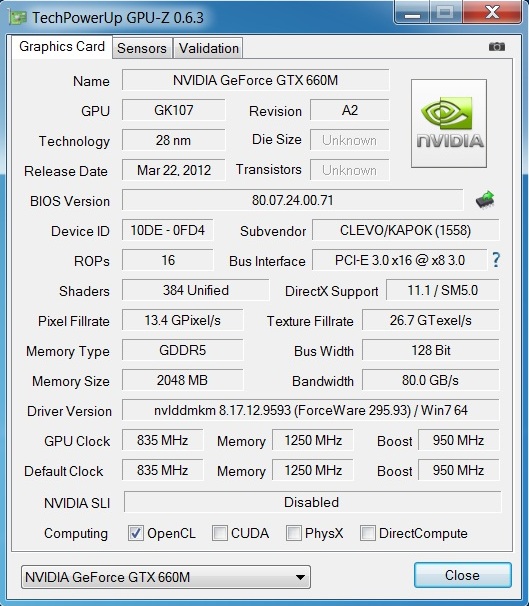
Task: Click the Default Clock row Boost 950 MHz
Action: coord(458,470)
